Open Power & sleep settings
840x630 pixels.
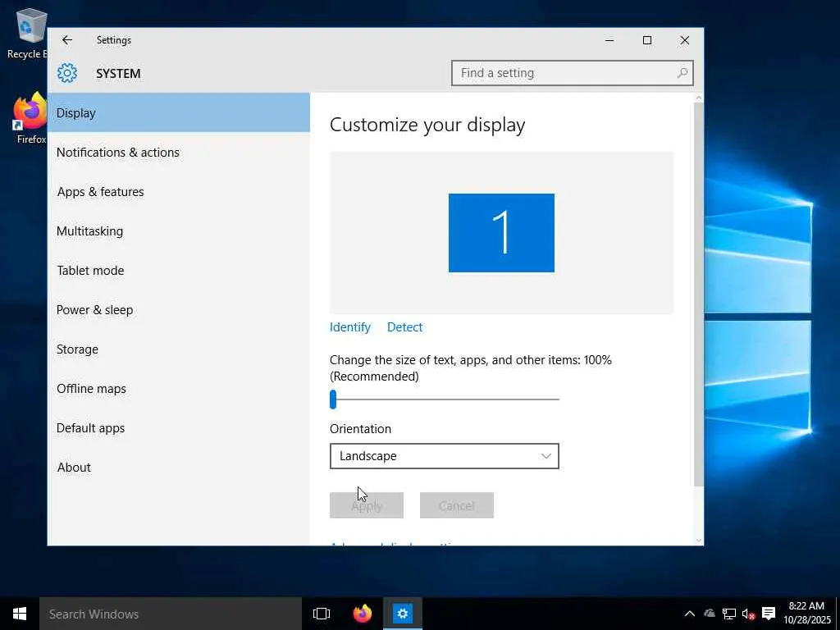point(178,309)
